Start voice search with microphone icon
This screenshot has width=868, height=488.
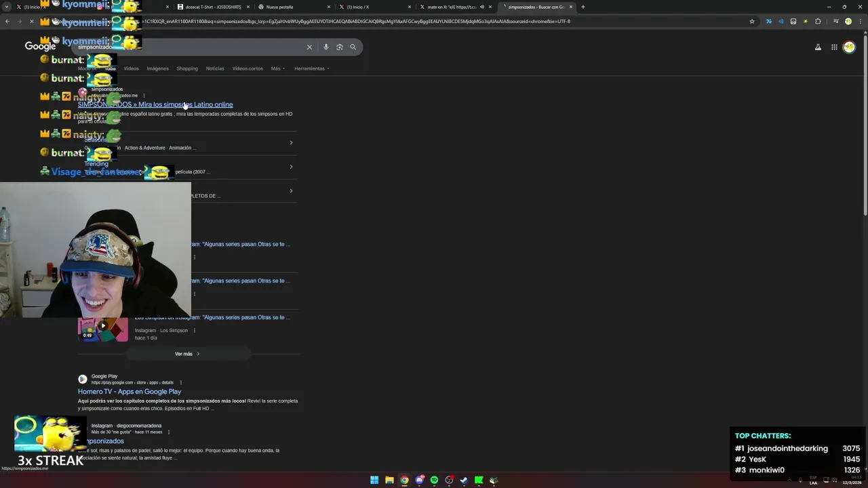[x=326, y=47]
